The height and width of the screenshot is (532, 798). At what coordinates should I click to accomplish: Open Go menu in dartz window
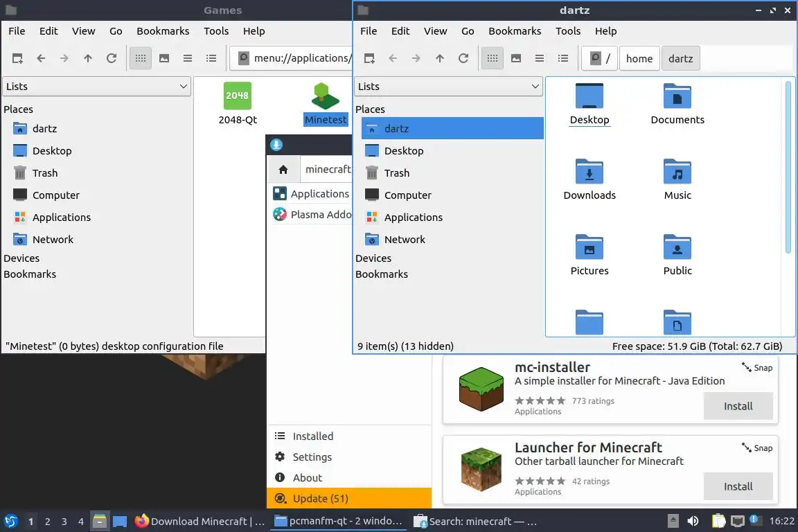pos(468,31)
